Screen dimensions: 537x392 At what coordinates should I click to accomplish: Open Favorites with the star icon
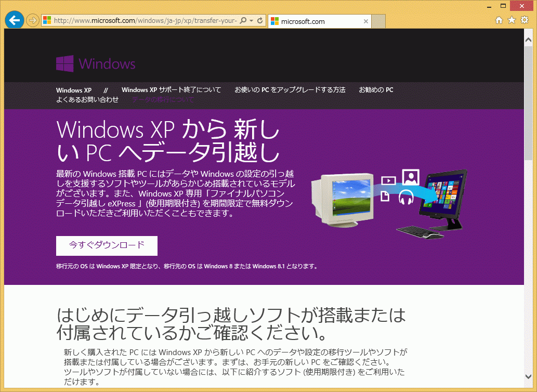(x=512, y=20)
